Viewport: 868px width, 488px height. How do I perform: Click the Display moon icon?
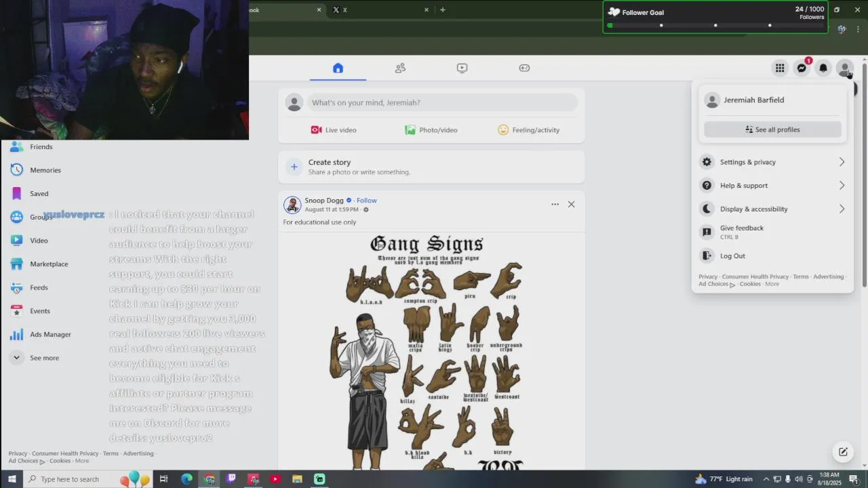tap(707, 209)
